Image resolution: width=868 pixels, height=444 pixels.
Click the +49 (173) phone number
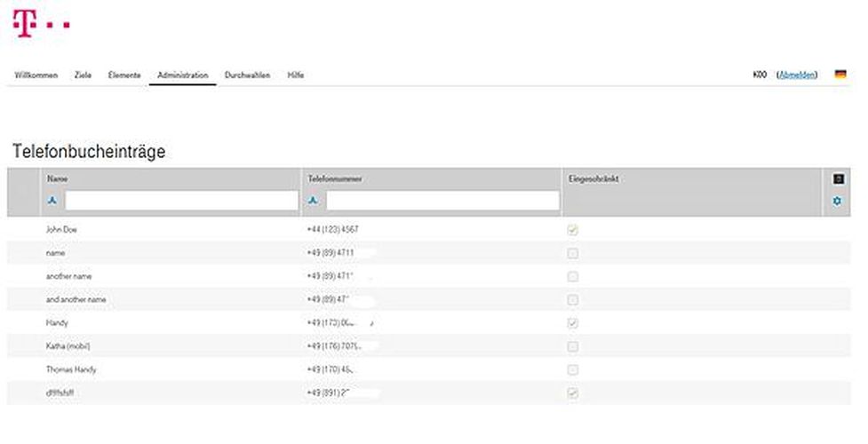click(332, 322)
